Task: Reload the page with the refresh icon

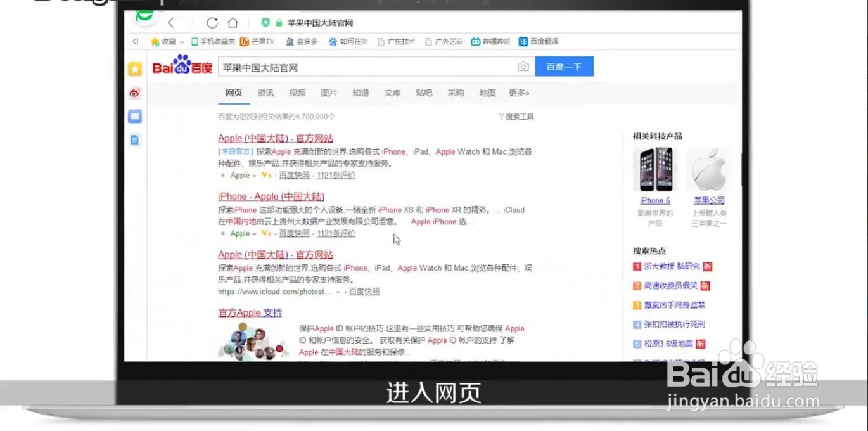Action: (x=212, y=23)
